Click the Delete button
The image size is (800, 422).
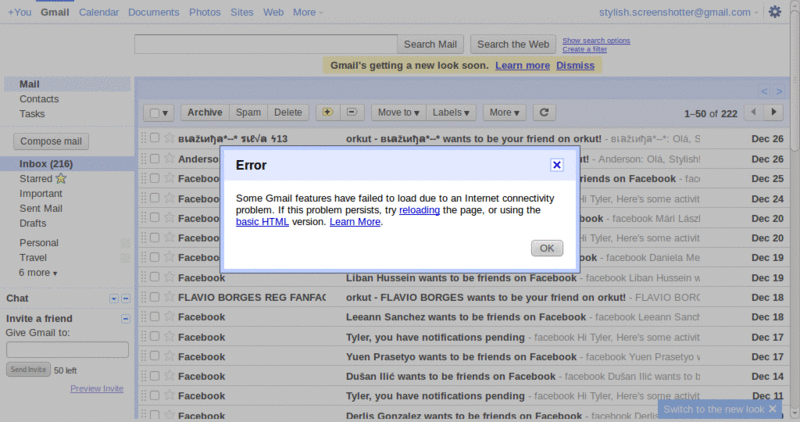[x=288, y=112]
